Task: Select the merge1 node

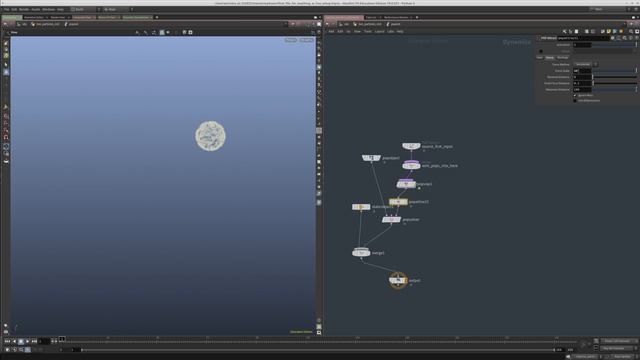Action: point(361,253)
